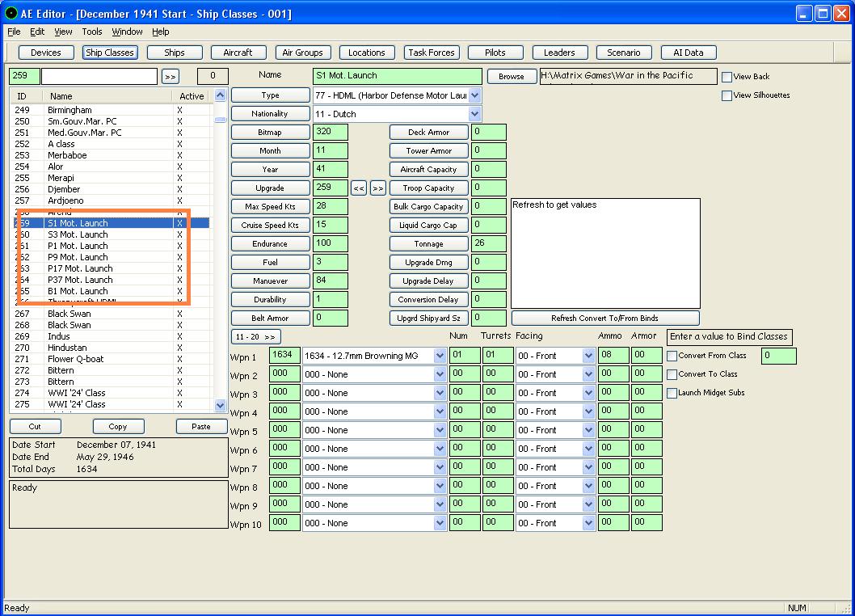Click the ship list scroll up arrow
The height and width of the screenshot is (616, 855).
(x=221, y=95)
